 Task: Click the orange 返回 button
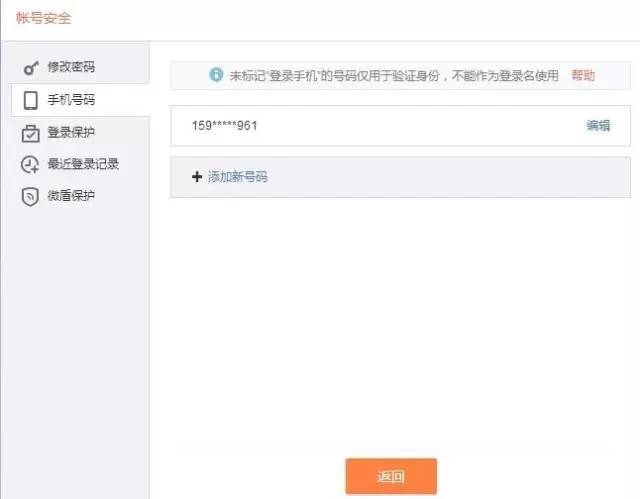pos(391,476)
